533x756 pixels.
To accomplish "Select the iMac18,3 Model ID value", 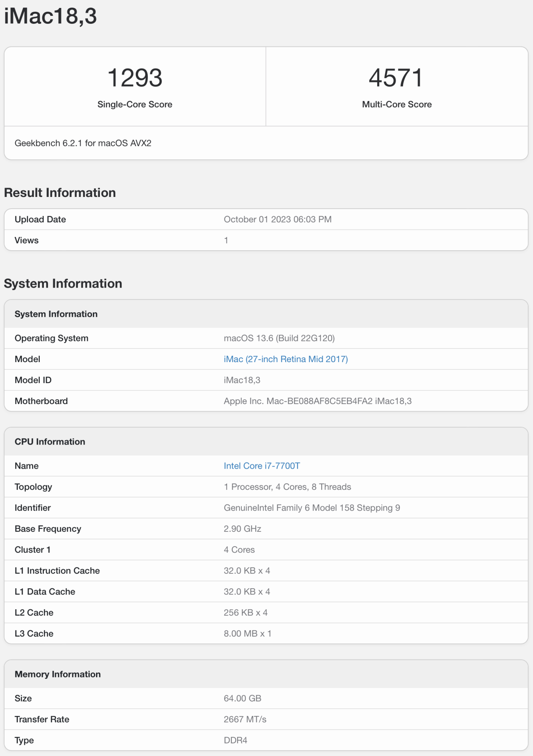I will coord(242,380).
